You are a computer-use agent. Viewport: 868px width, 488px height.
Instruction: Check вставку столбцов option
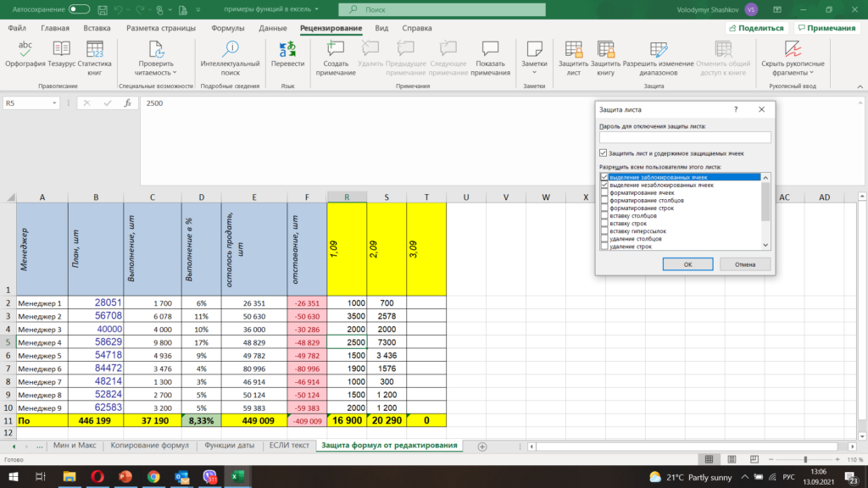pos(604,216)
